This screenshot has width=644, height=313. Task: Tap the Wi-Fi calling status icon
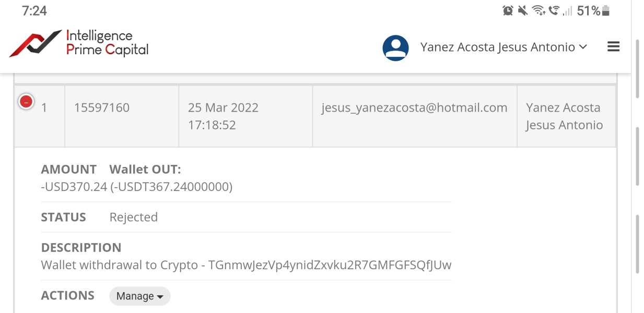(x=554, y=10)
